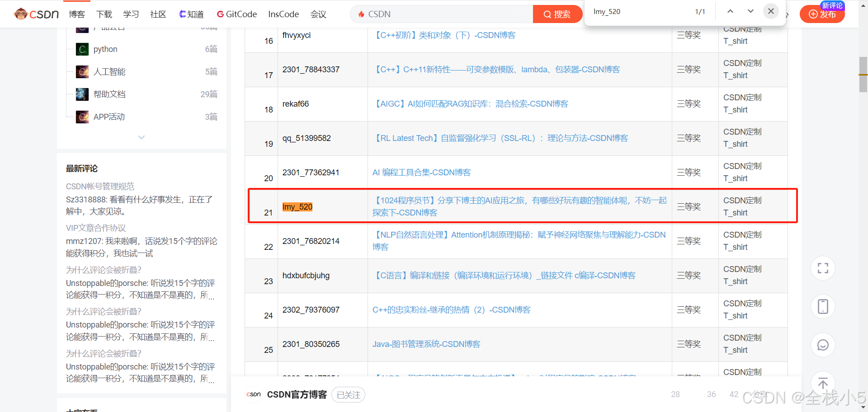Click the mobile phone view icon
Image resolution: width=868 pixels, height=412 pixels.
pos(823,307)
